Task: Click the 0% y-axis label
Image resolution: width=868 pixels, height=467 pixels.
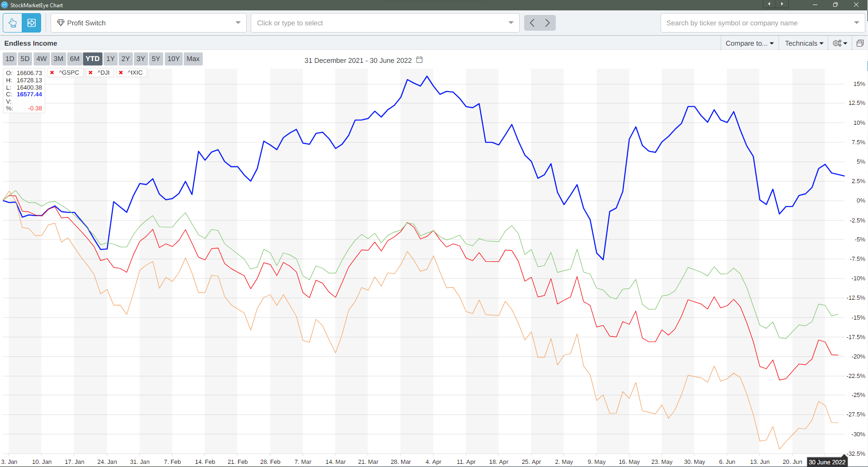Action: 861,200
